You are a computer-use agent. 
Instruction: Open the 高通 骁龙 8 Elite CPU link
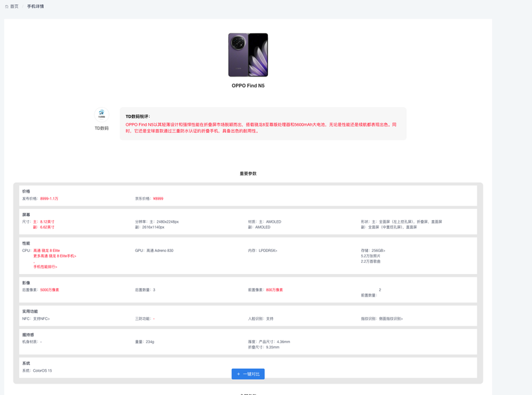[x=47, y=251]
